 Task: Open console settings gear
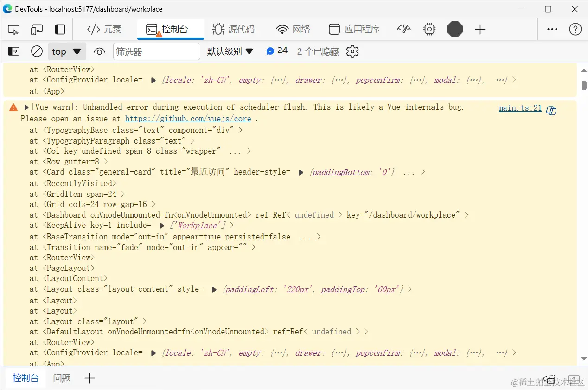click(x=352, y=51)
